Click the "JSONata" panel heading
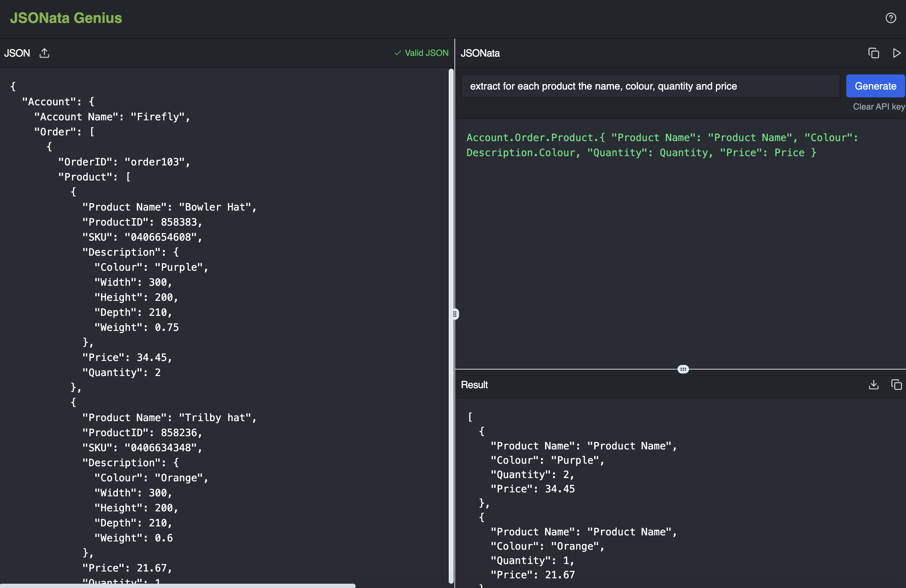This screenshot has height=588, width=906. (480, 53)
